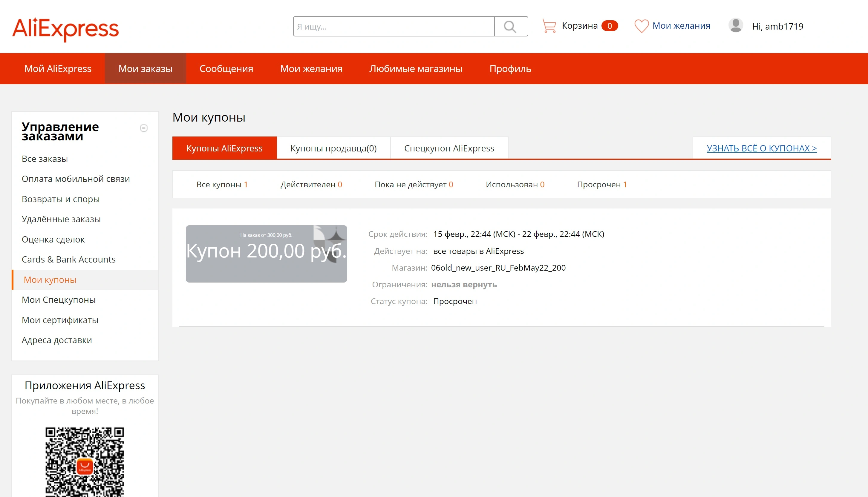Viewport: 868px width, 497px height.
Task: Open Любимые магазины in navigation bar
Action: 416,69
